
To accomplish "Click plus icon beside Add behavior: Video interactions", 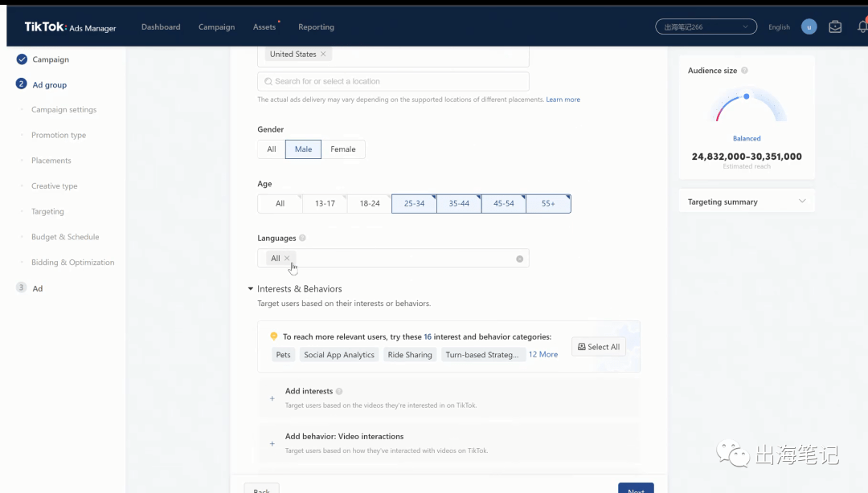I will point(272,443).
